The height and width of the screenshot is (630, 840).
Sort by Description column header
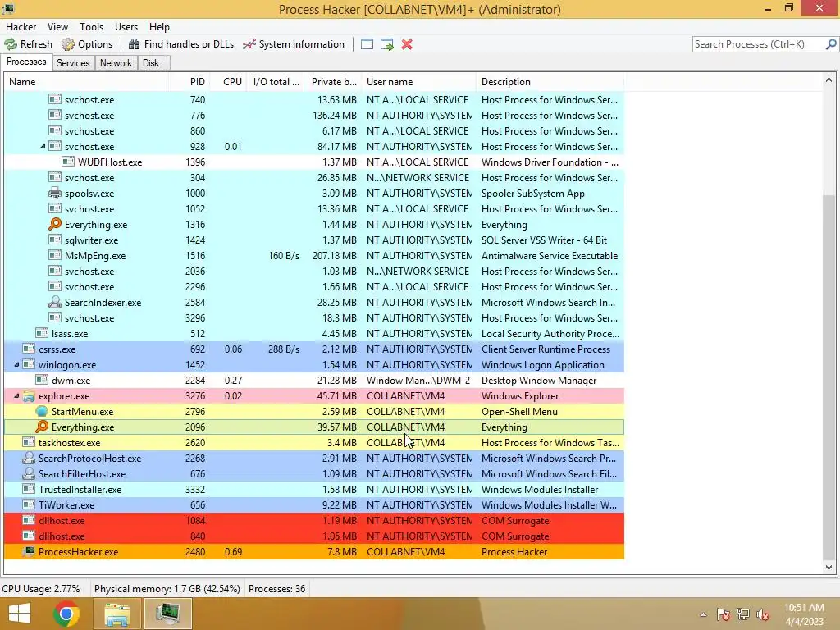point(550,82)
